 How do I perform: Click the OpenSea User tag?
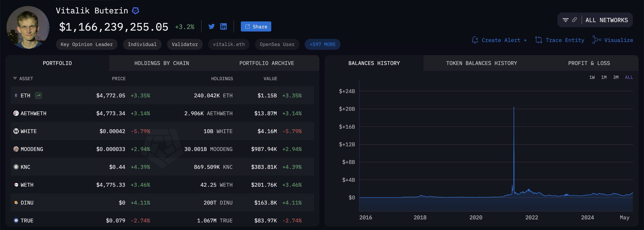(x=277, y=44)
